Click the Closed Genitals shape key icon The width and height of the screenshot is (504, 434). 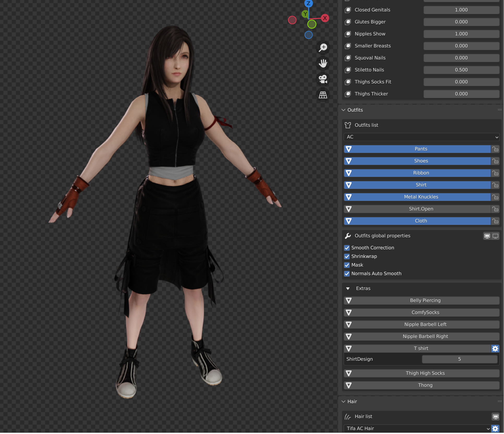pyautogui.click(x=348, y=10)
